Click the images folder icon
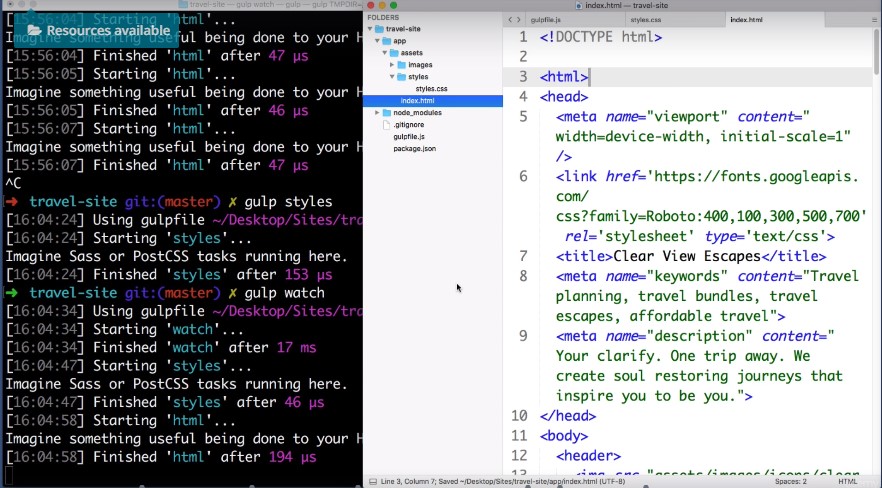This screenshot has width=882, height=488. [402, 65]
